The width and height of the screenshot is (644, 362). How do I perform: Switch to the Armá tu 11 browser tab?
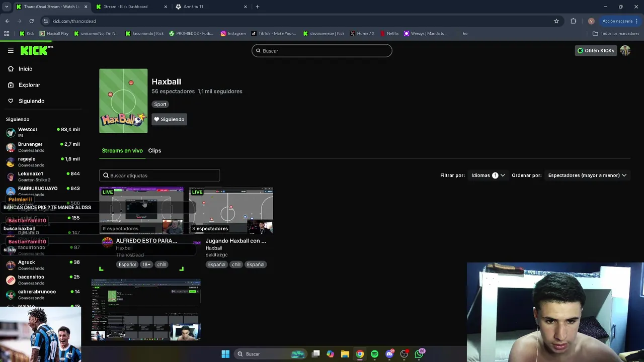click(210, 7)
